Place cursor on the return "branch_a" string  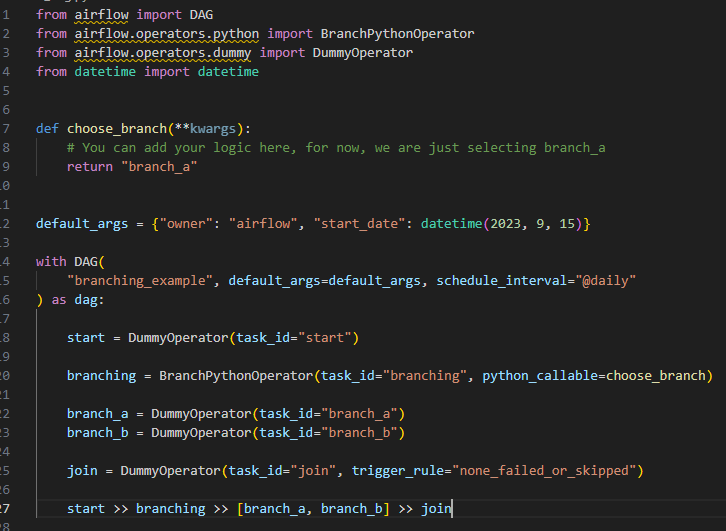(159, 167)
